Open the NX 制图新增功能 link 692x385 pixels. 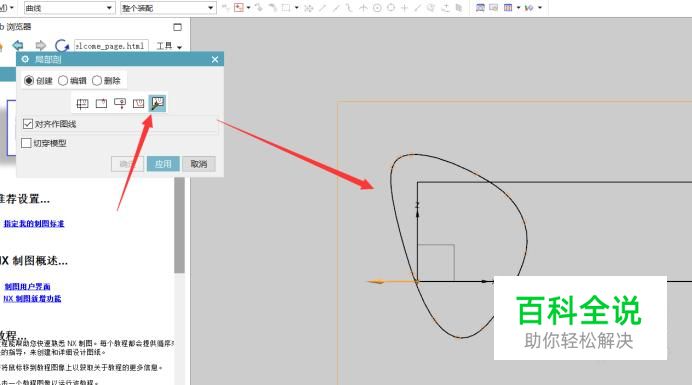tap(32, 299)
